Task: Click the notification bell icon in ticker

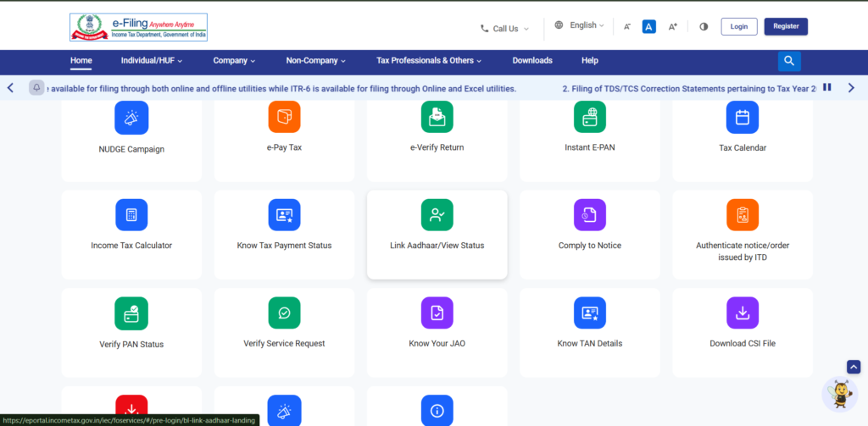Action: click(36, 87)
